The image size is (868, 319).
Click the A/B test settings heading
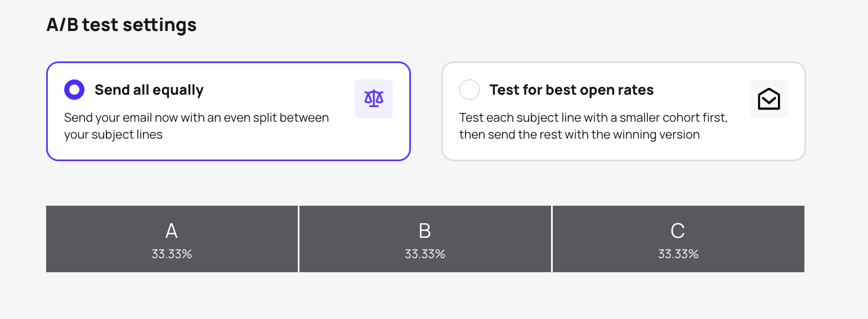click(122, 25)
